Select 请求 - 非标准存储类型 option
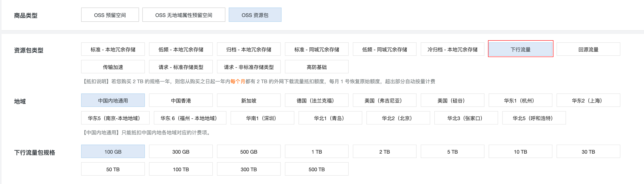 249,67
